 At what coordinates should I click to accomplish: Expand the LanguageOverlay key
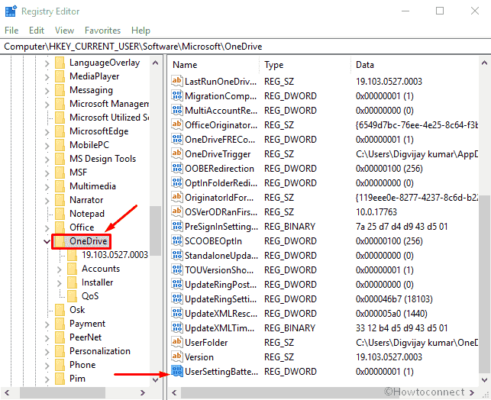click(47, 63)
